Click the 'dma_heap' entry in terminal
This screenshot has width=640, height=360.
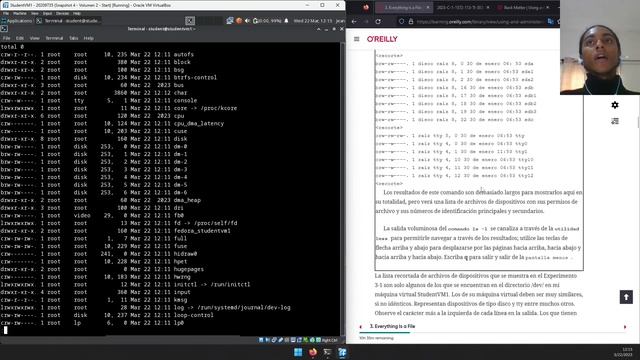pyautogui.click(x=187, y=200)
